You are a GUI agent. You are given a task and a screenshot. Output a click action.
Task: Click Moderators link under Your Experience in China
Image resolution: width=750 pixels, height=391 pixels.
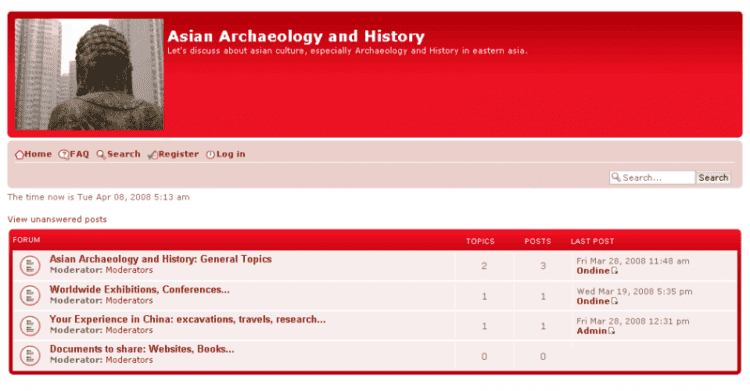(129, 330)
